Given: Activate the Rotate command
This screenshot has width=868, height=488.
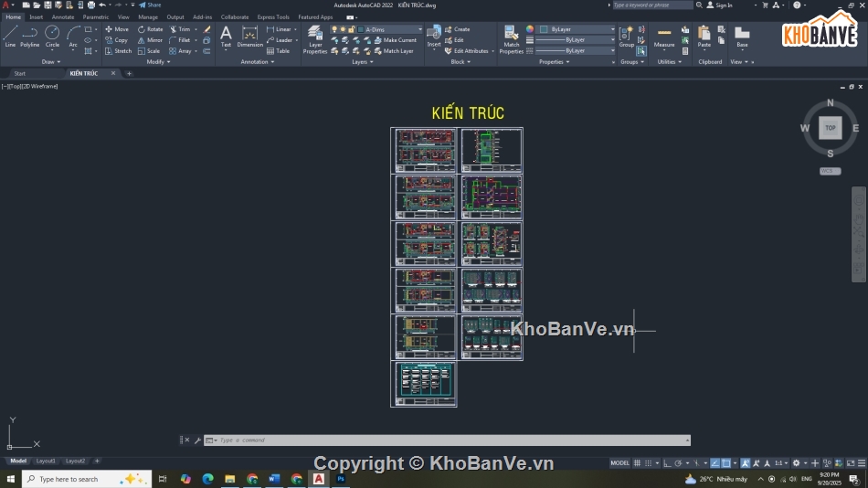Looking at the screenshot, I should click(x=151, y=29).
